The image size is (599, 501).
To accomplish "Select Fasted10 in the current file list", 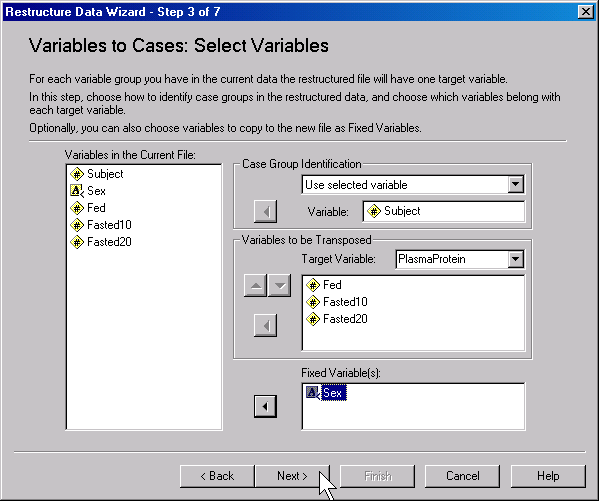I will click(101, 225).
